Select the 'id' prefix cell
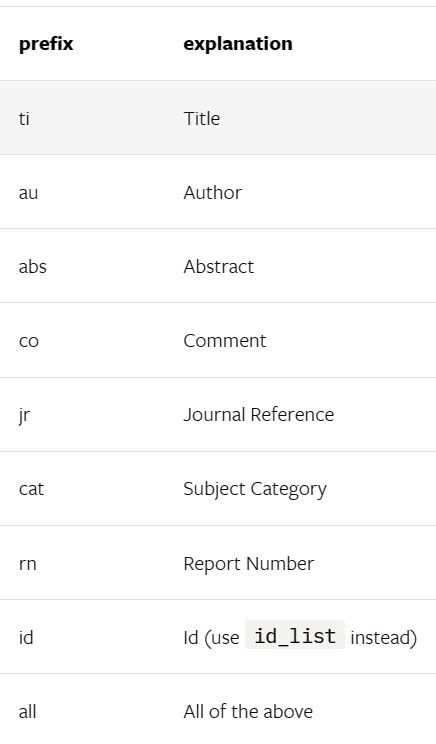The height and width of the screenshot is (744, 436). pos(26,637)
